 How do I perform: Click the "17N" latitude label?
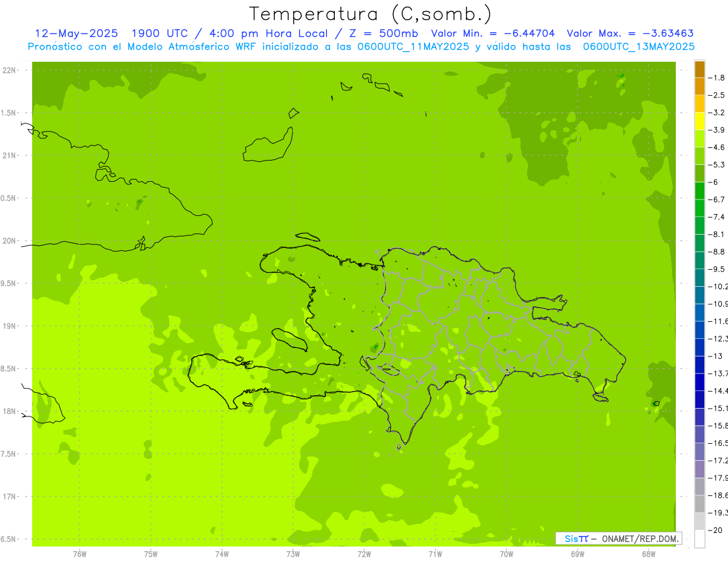[10, 497]
